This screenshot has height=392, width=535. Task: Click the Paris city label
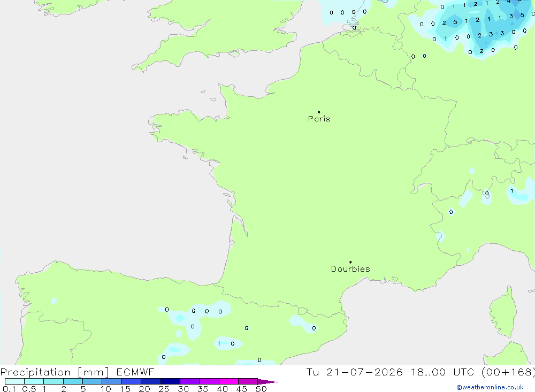coord(319,119)
